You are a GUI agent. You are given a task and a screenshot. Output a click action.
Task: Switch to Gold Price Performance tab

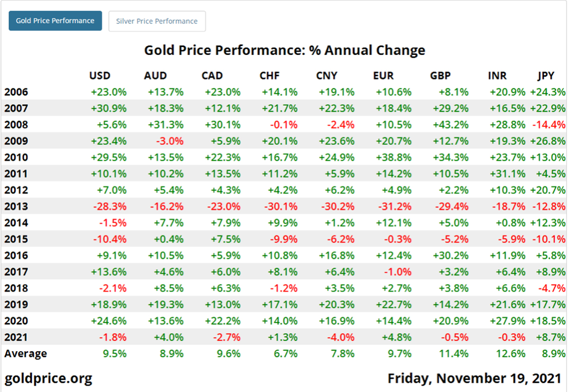55,21
